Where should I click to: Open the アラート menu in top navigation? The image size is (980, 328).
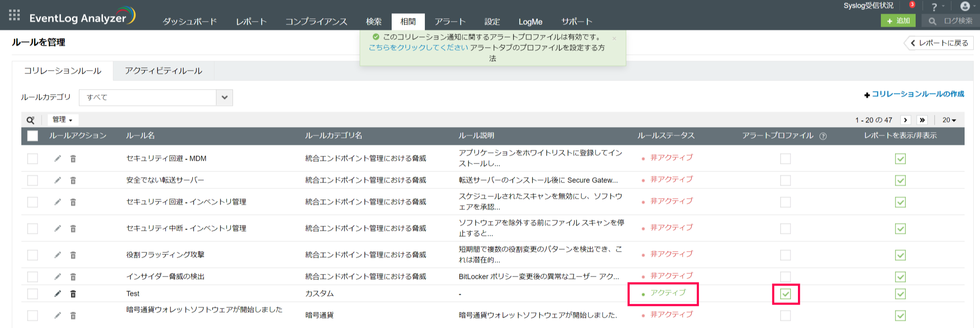coord(450,22)
